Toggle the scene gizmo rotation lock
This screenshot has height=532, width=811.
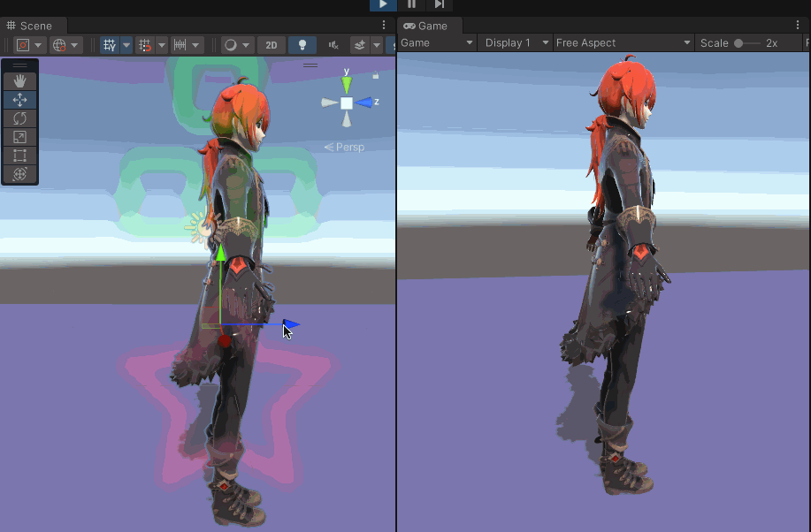click(376, 75)
